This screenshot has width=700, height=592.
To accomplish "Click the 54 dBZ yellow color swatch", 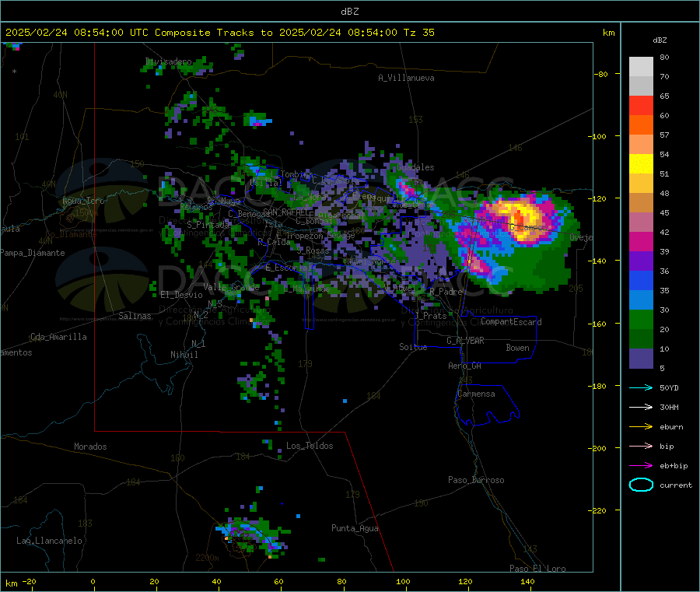I will tap(641, 164).
